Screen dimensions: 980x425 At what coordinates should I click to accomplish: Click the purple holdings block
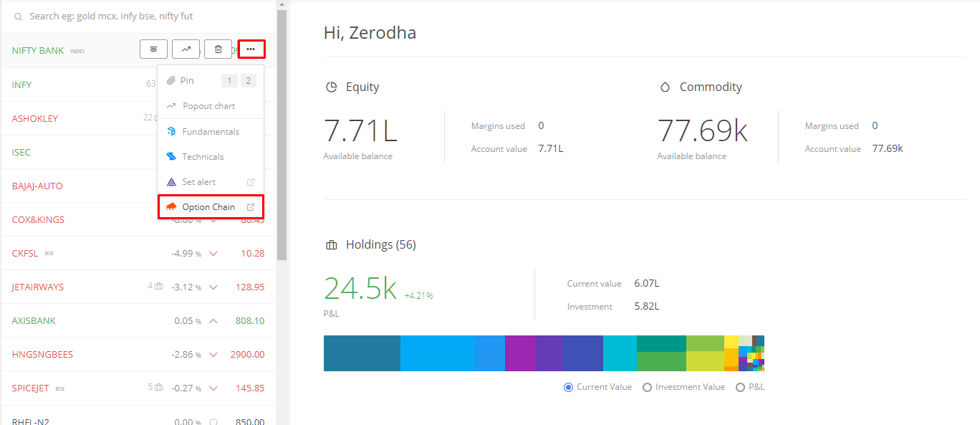pyautogui.click(x=520, y=353)
